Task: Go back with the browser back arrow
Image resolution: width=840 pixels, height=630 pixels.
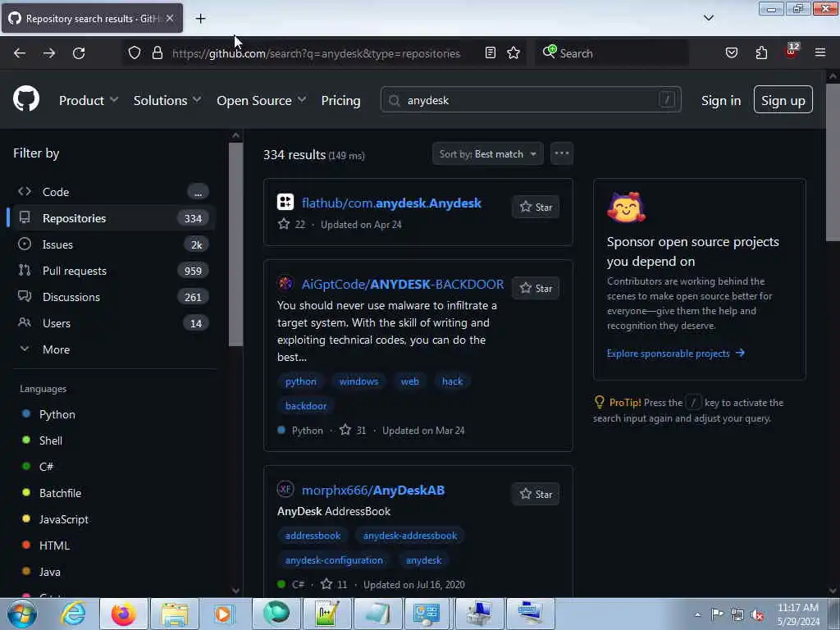Action: tap(20, 53)
